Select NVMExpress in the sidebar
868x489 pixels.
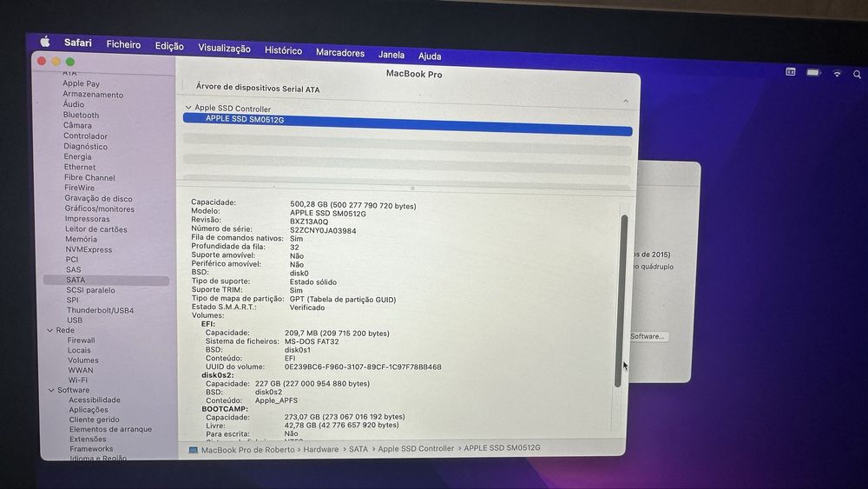point(89,250)
